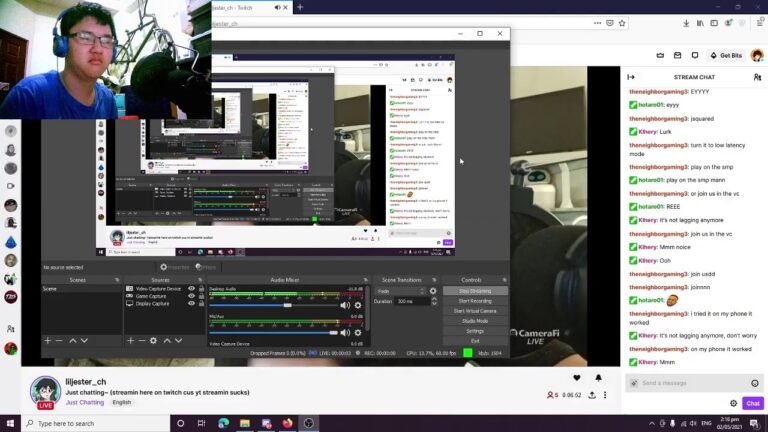Open source properties gear in Sources toolbar
The height and width of the screenshot is (432, 768).
click(153, 340)
